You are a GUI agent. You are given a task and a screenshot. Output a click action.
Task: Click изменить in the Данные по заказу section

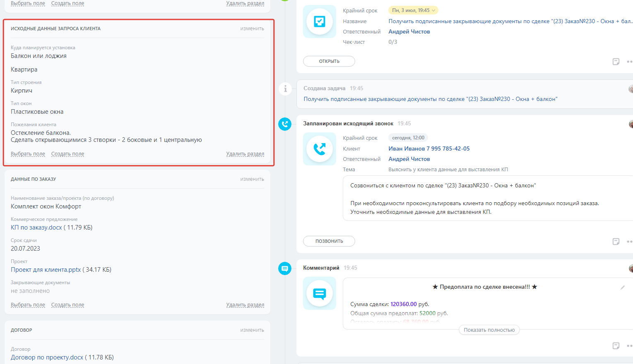(252, 179)
